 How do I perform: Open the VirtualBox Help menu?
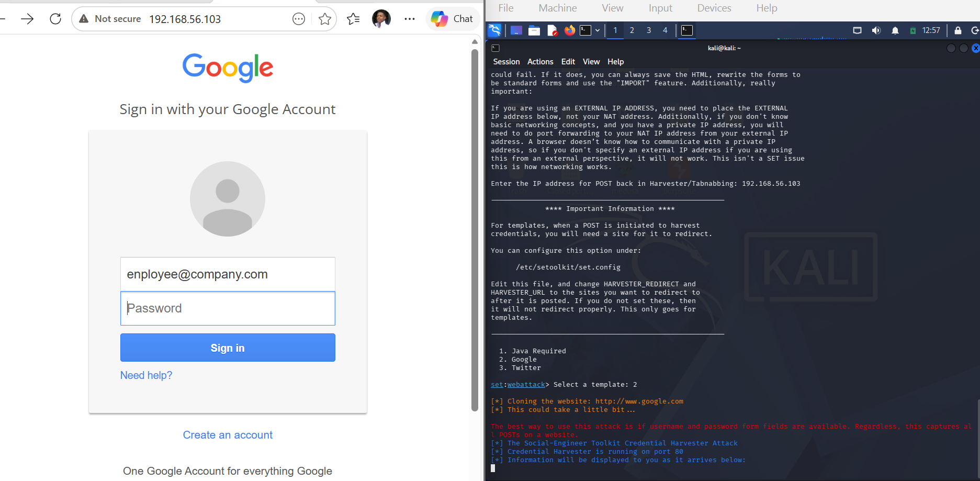[x=767, y=8]
